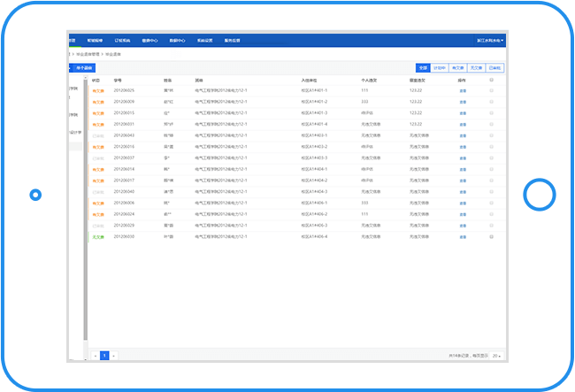Open 数据中心 in the top navigation

[177, 41]
